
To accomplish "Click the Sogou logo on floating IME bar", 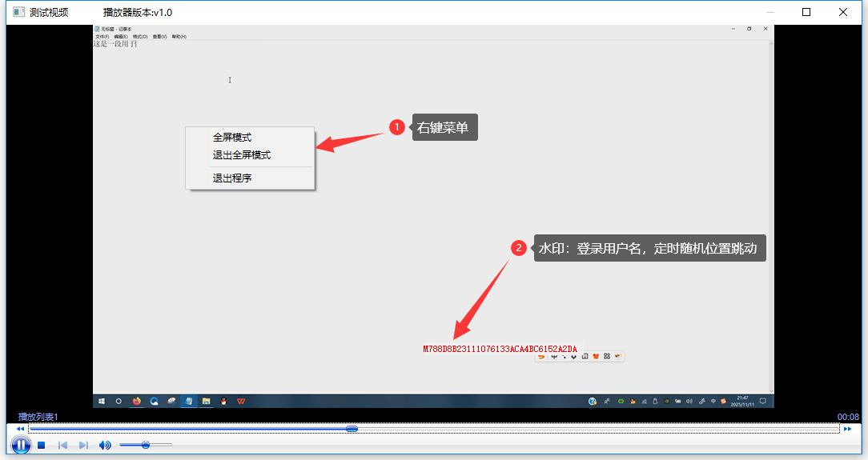I will (541, 357).
